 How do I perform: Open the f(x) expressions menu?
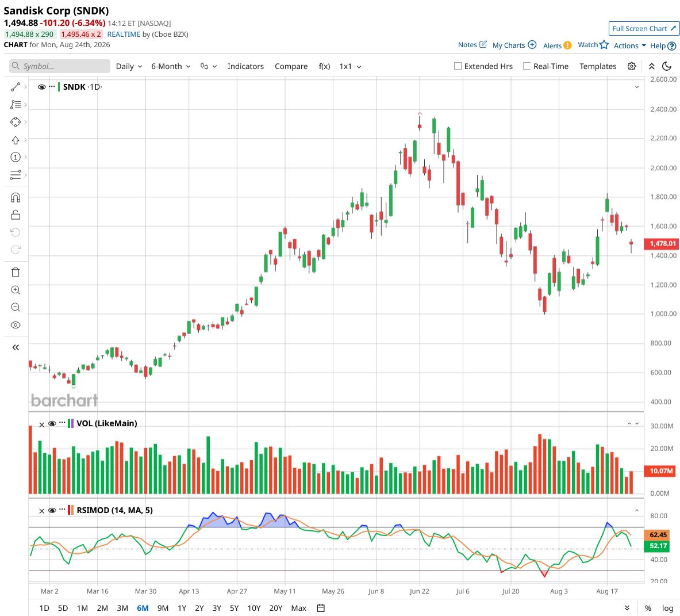tap(324, 66)
